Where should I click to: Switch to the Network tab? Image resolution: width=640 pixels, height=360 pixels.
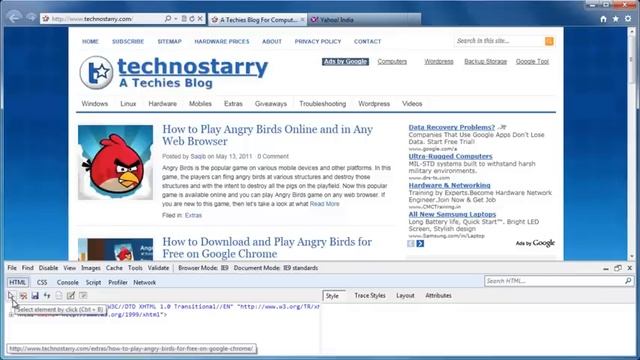coord(144,282)
